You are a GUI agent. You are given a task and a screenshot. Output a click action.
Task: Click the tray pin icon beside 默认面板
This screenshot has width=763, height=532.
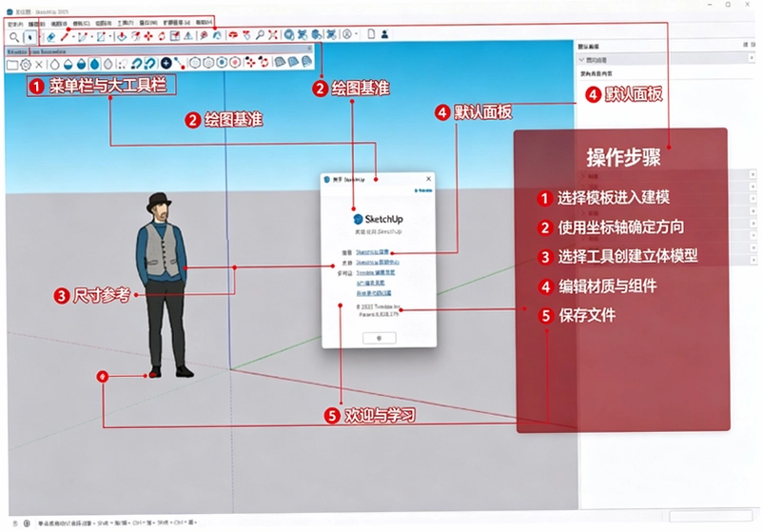click(x=745, y=45)
